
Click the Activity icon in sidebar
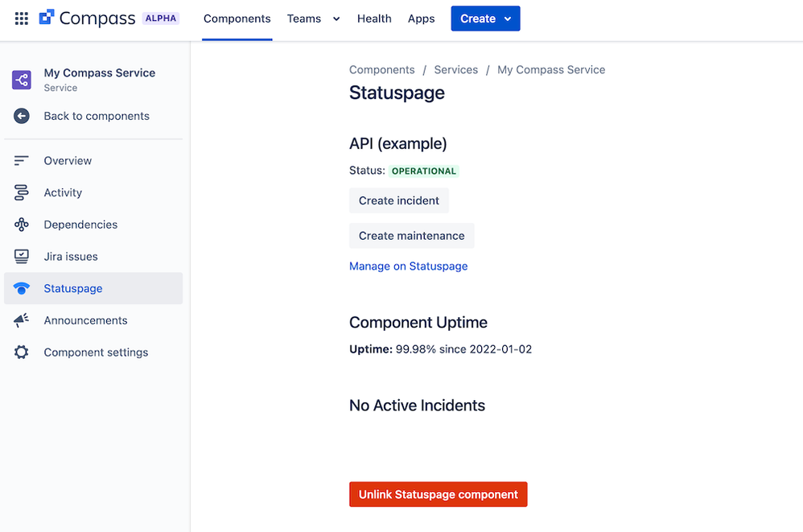22,192
